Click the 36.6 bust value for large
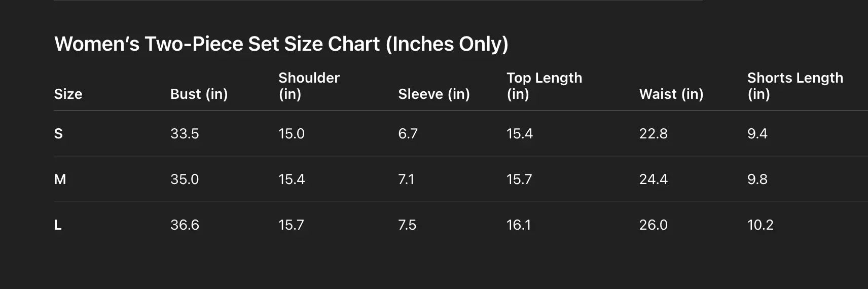 [x=185, y=225]
